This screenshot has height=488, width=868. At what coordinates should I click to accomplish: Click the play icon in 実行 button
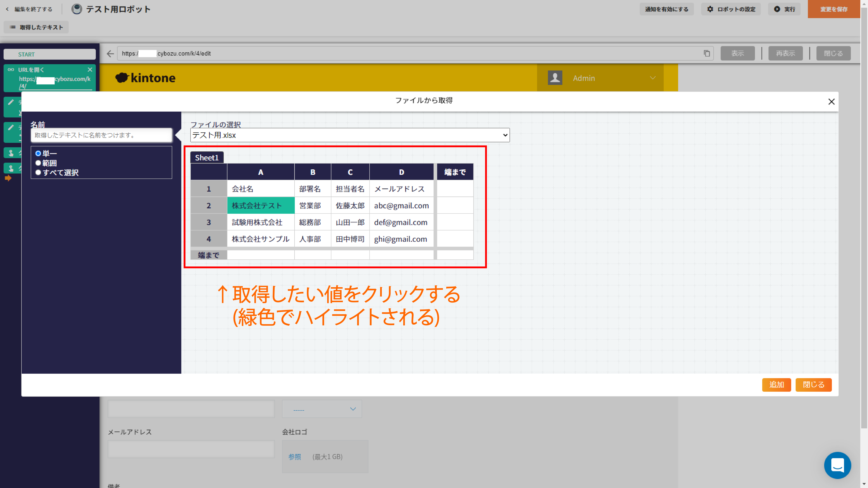pyautogui.click(x=777, y=9)
